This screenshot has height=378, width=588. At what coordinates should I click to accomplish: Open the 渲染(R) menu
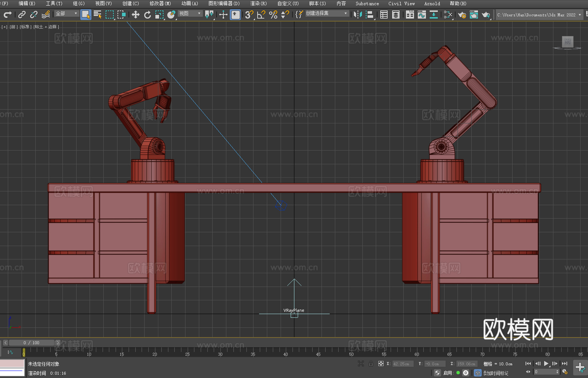[x=258, y=3]
